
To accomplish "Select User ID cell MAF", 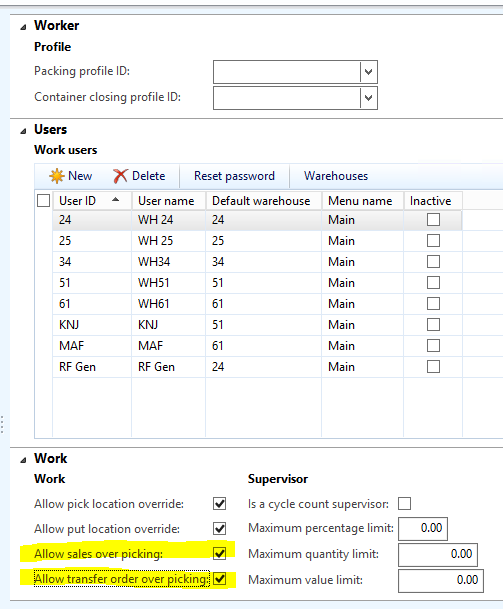I will [x=92, y=346].
